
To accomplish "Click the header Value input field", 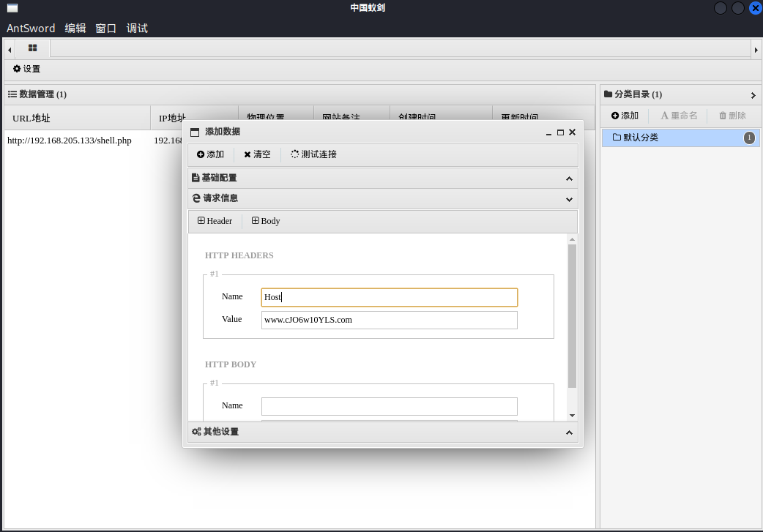I will point(390,320).
